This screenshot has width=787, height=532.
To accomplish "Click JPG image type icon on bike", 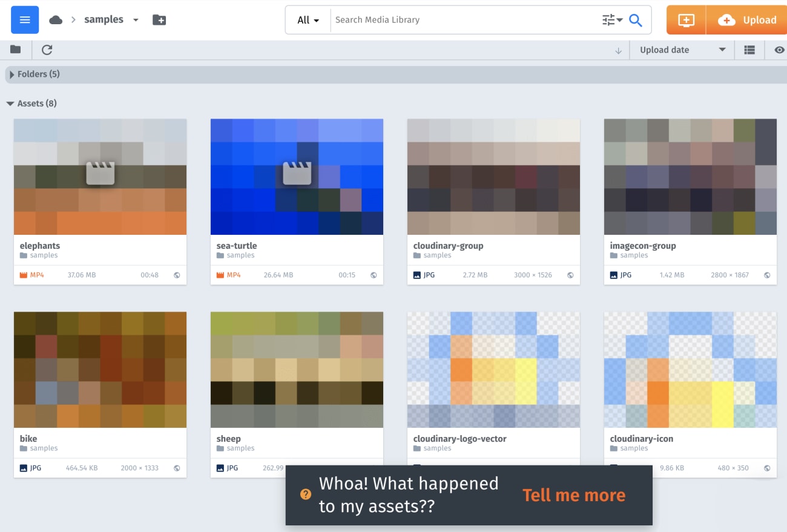I will coord(24,468).
